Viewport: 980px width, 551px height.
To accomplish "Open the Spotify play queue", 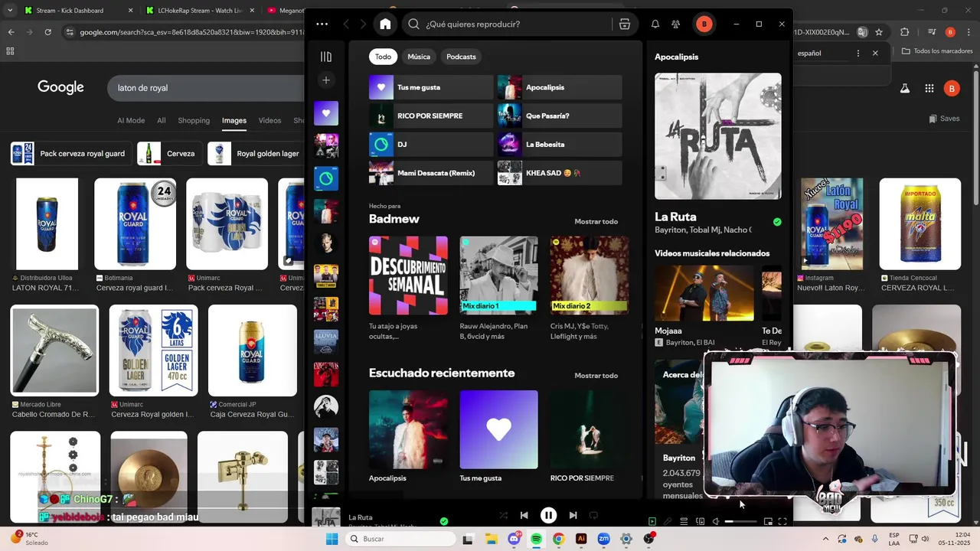I will click(684, 521).
